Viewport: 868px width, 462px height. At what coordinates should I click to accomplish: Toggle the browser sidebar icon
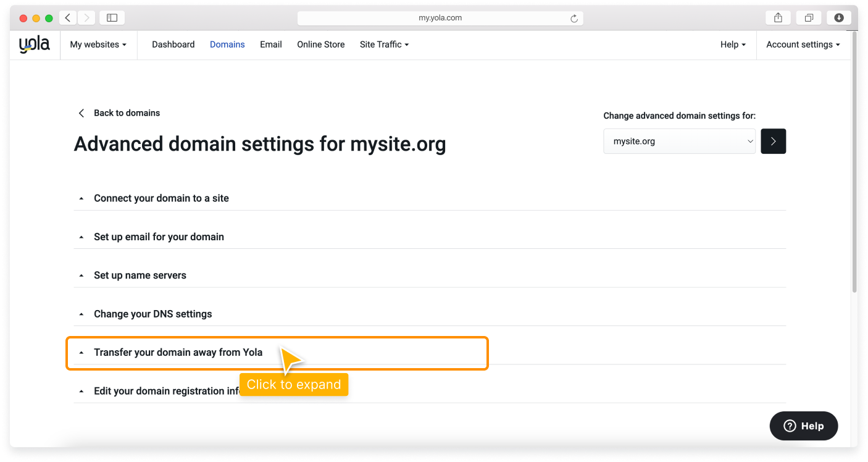112,17
